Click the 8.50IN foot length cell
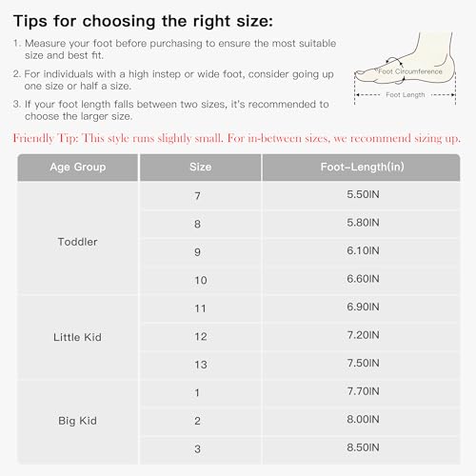This screenshot has width=476, height=476. [x=362, y=448]
